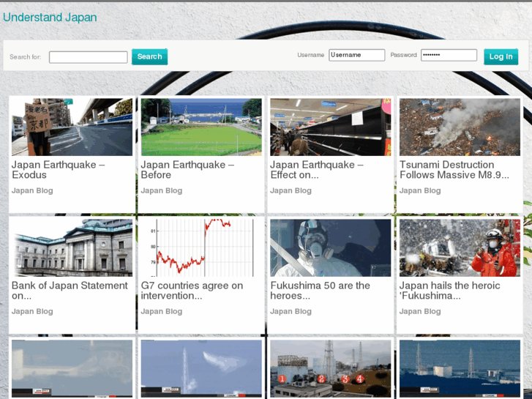Click G7 countries agree on intervention... title
Image resolution: width=532 pixels, height=399 pixels.
[x=192, y=291]
